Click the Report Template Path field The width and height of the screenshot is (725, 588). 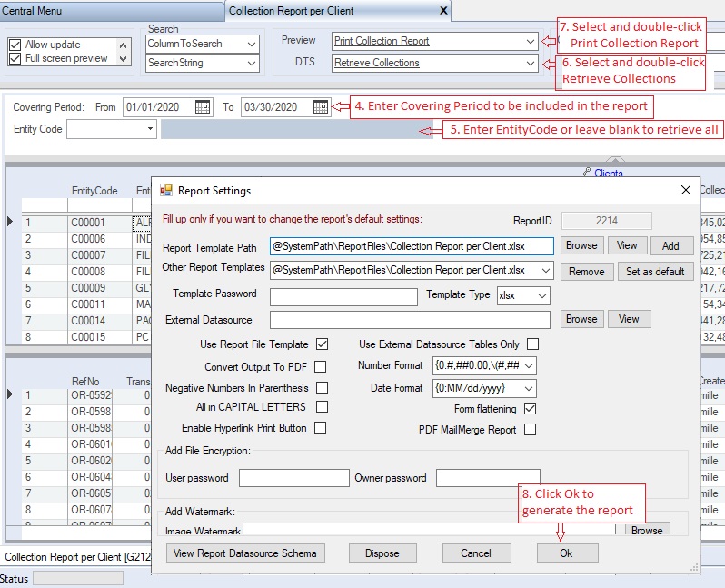click(x=412, y=246)
